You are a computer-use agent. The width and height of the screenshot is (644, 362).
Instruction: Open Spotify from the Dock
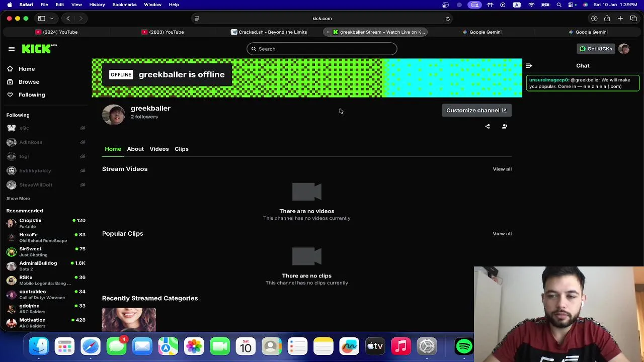(x=464, y=346)
